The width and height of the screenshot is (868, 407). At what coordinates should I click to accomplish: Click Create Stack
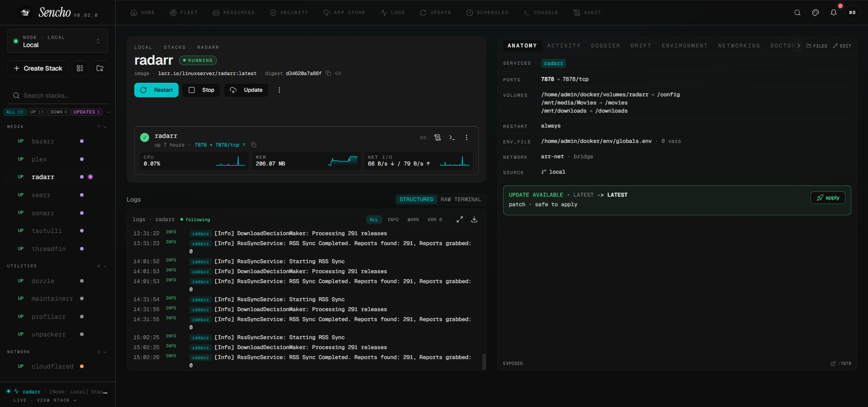(x=38, y=68)
